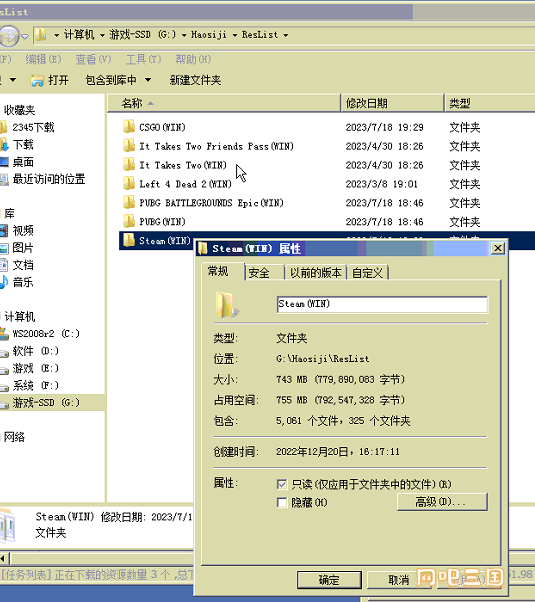
Task: Click the Left 4 Dead 2(WIN) folder icon
Action: 129,183
